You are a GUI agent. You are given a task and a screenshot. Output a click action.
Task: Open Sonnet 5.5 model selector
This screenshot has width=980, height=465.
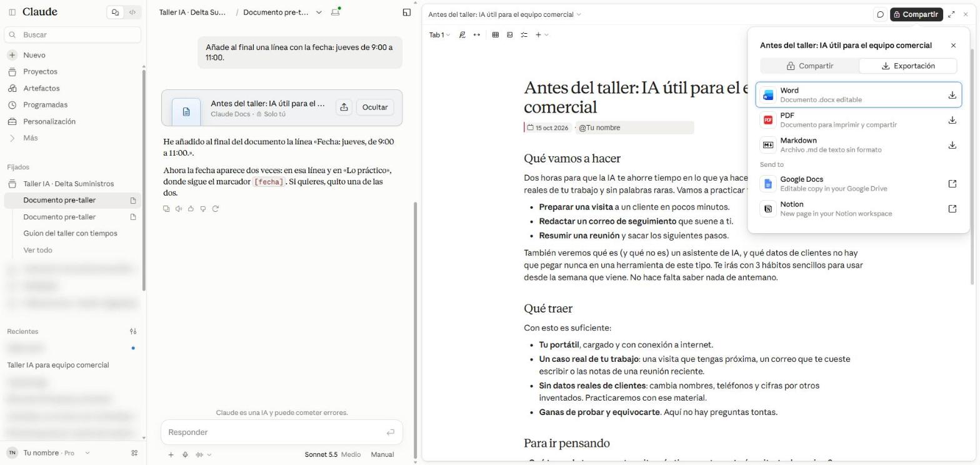click(x=332, y=454)
